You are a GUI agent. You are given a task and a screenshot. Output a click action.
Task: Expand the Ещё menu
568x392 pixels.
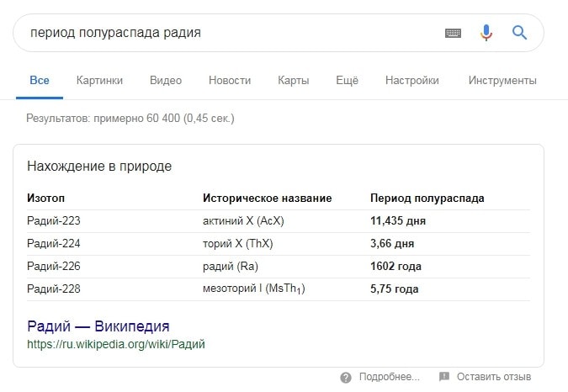(x=347, y=81)
